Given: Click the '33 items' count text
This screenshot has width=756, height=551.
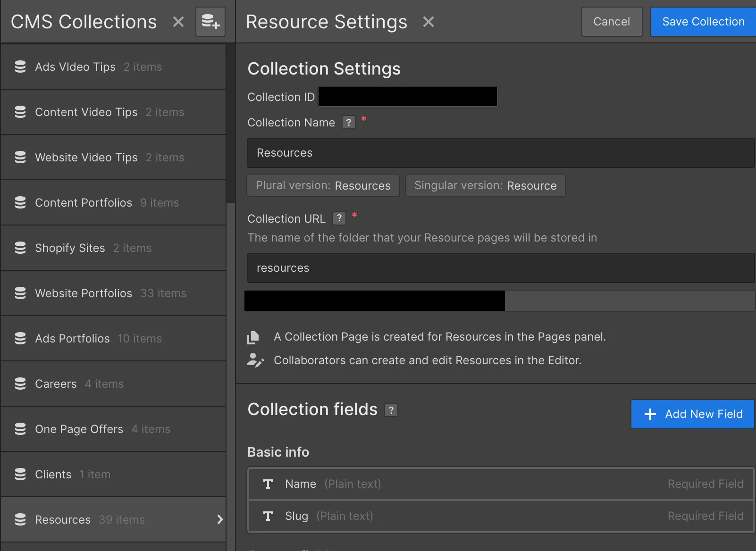Looking at the screenshot, I should [x=163, y=293].
